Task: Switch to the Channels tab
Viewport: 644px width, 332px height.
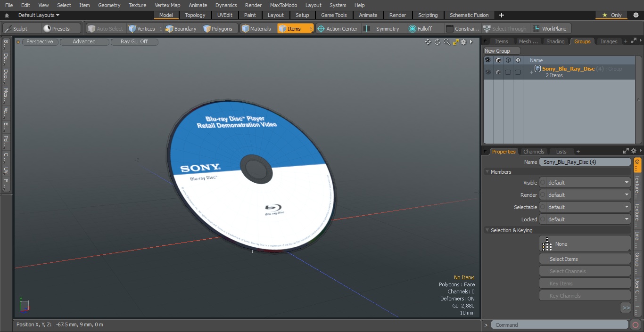Action: coord(534,151)
